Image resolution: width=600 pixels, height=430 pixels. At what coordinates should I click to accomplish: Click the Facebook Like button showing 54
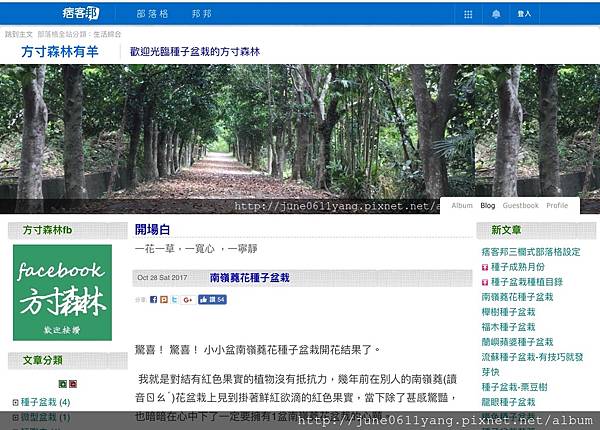click(212, 300)
